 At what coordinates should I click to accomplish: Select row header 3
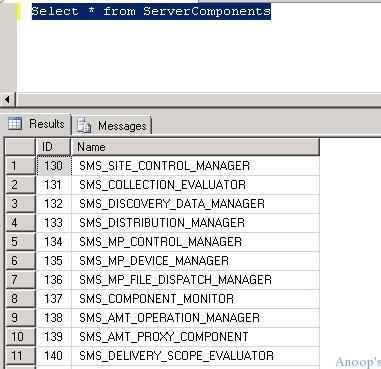[20, 204]
